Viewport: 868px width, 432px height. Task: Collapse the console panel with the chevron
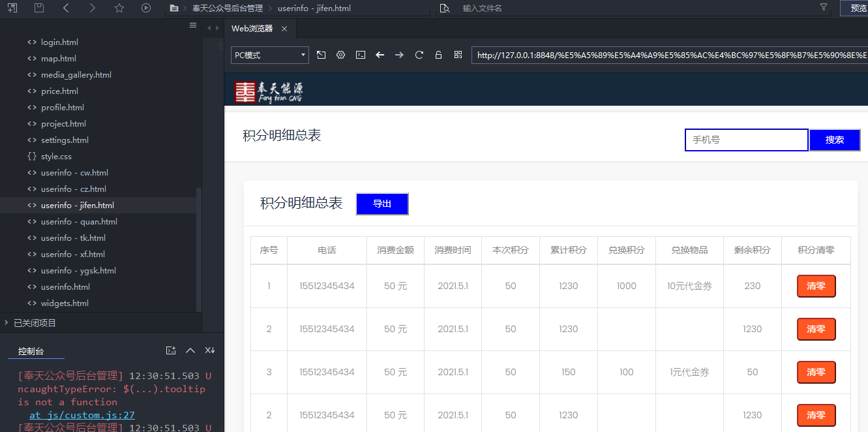click(x=190, y=350)
